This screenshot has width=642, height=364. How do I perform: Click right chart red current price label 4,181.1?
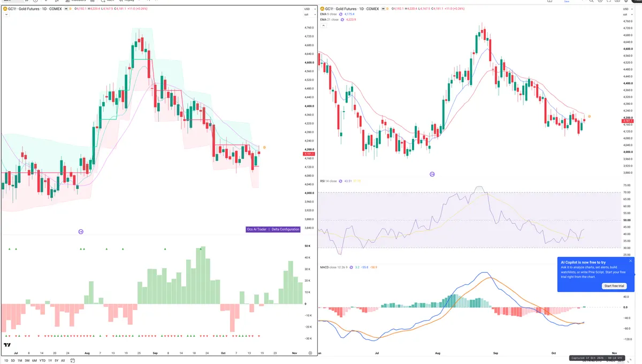(628, 121)
